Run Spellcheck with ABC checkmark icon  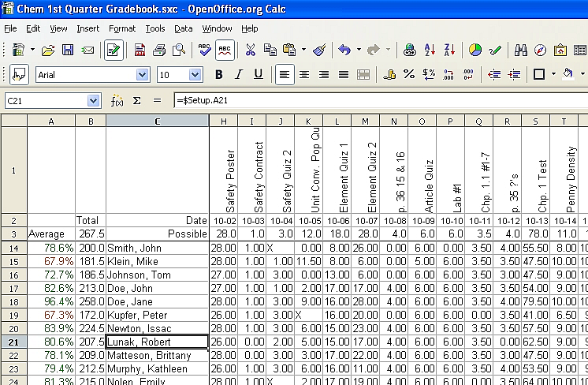[x=205, y=50]
